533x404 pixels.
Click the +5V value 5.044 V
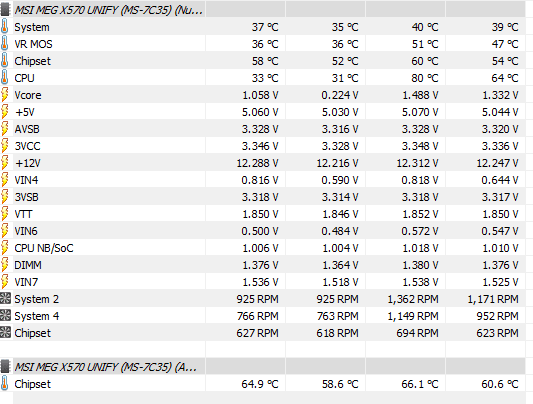500,112
